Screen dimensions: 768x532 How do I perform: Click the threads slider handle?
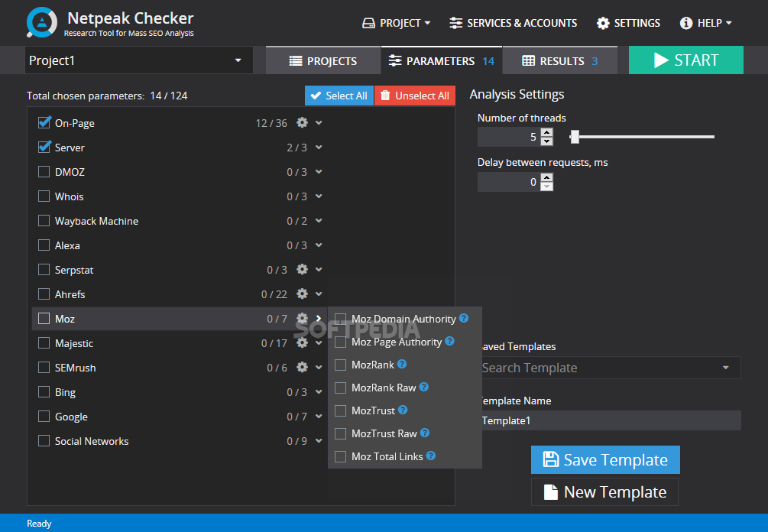click(x=575, y=137)
